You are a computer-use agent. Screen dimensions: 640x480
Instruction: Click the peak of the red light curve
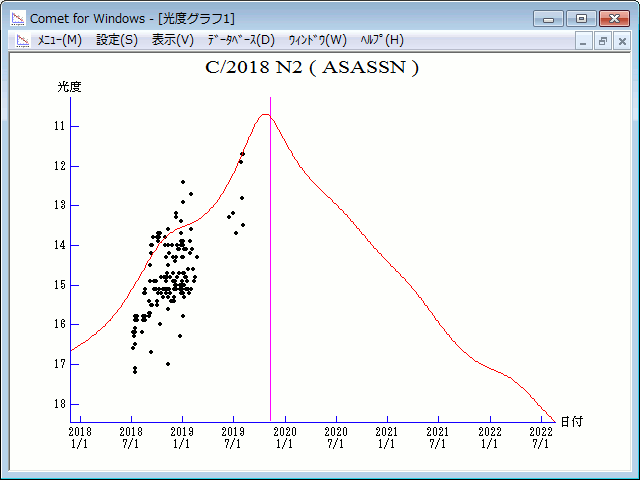point(265,114)
